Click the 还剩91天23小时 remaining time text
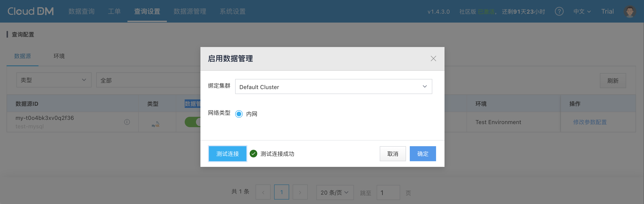The width and height of the screenshot is (644, 204). [523, 12]
